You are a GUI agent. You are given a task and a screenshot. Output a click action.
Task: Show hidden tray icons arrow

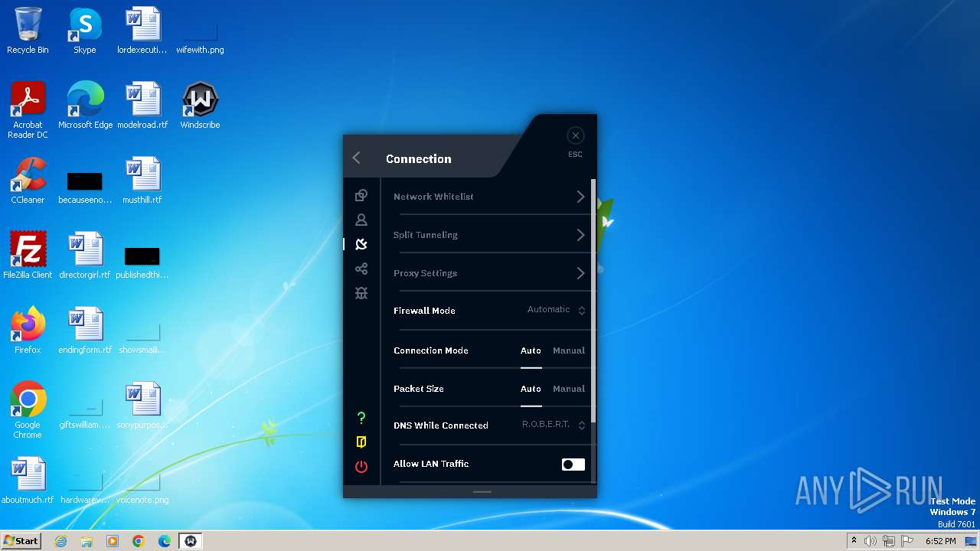pyautogui.click(x=854, y=541)
